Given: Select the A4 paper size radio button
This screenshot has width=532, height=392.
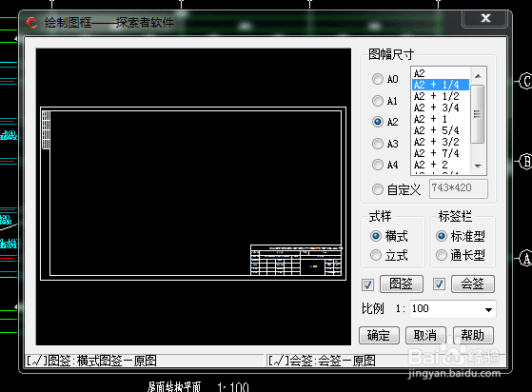Looking at the screenshot, I should [x=378, y=165].
